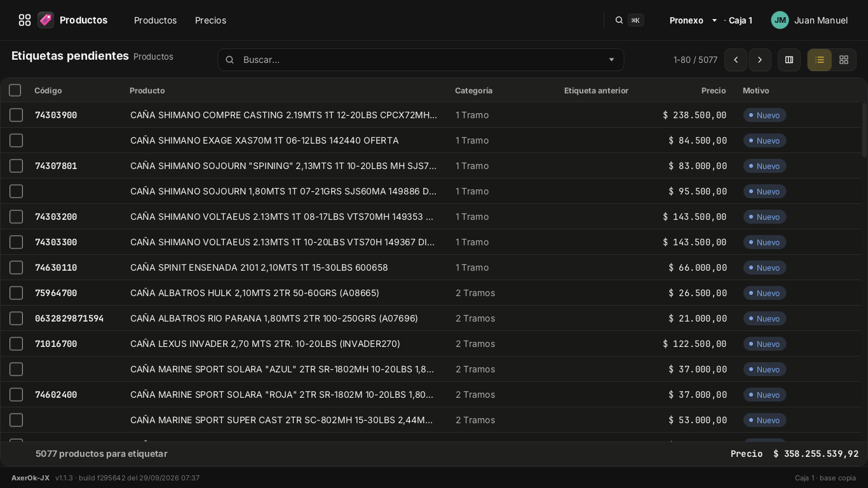Click code 0632829871594

pyautogui.click(x=69, y=318)
